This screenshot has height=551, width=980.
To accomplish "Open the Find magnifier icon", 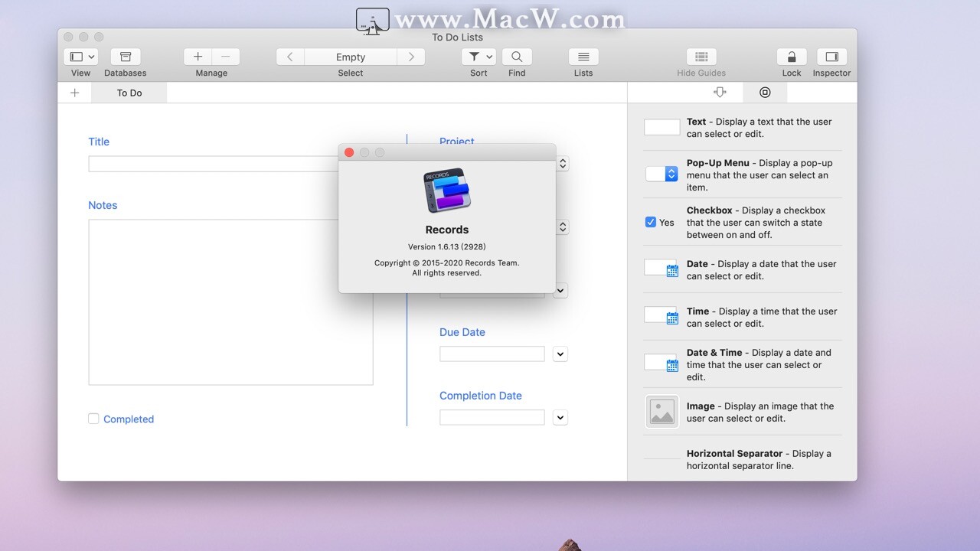I will tap(517, 57).
